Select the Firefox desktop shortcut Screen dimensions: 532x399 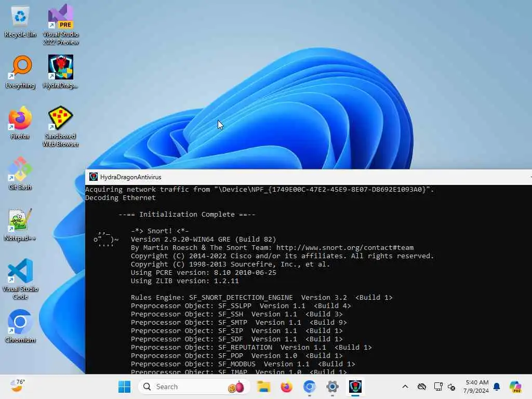tap(20, 123)
